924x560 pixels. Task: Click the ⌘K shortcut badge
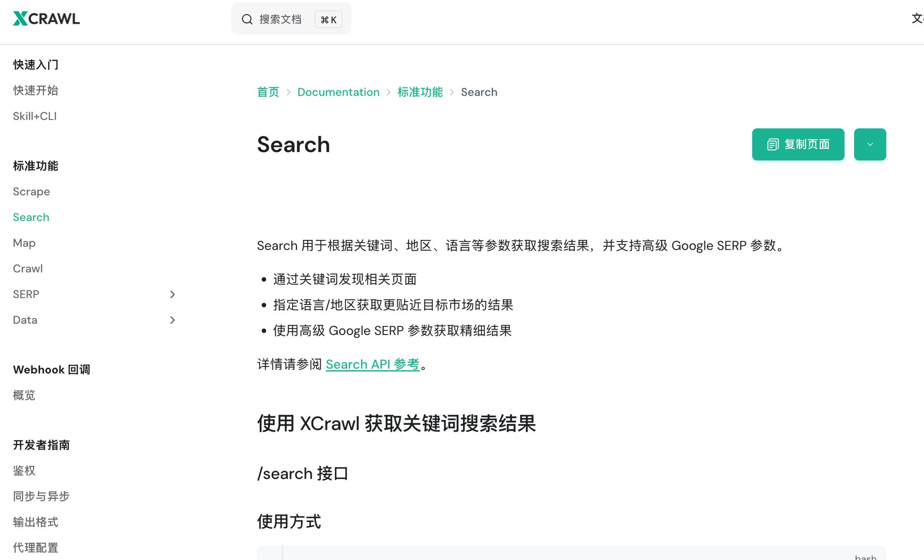pyautogui.click(x=328, y=19)
